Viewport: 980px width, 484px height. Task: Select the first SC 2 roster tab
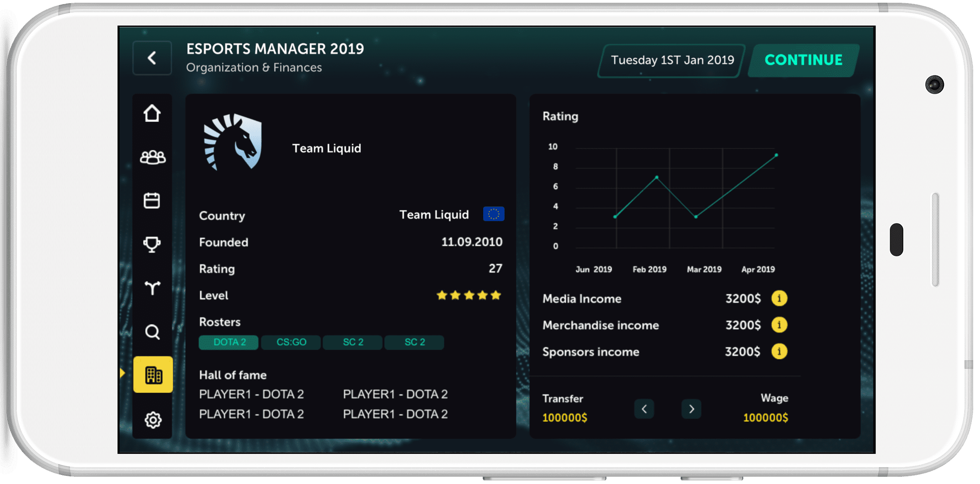coord(353,342)
